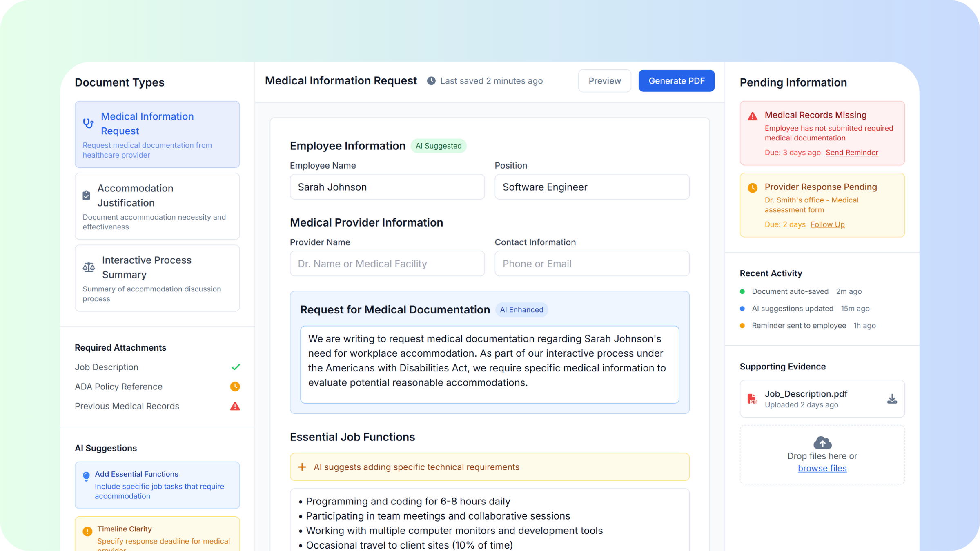
Task: Click the Timeline Clarity suggestion card
Action: click(157, 534)
